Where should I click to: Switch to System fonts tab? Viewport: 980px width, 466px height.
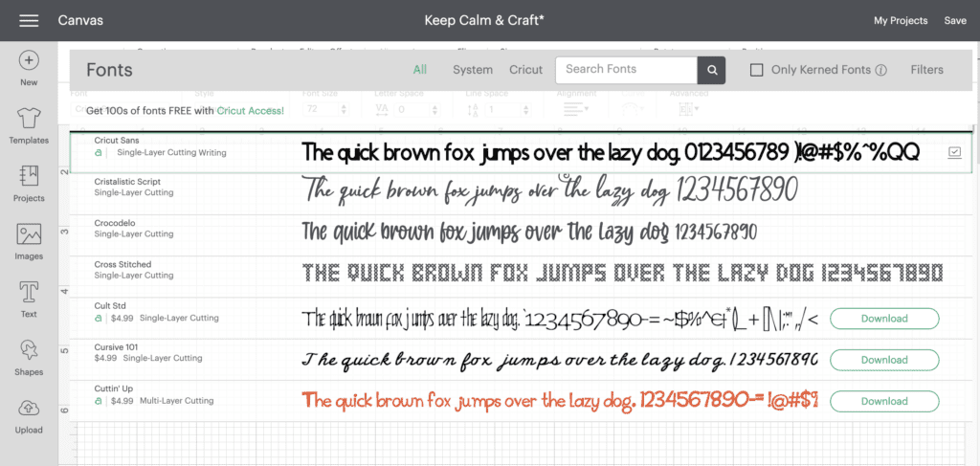(x=473, y=70)
